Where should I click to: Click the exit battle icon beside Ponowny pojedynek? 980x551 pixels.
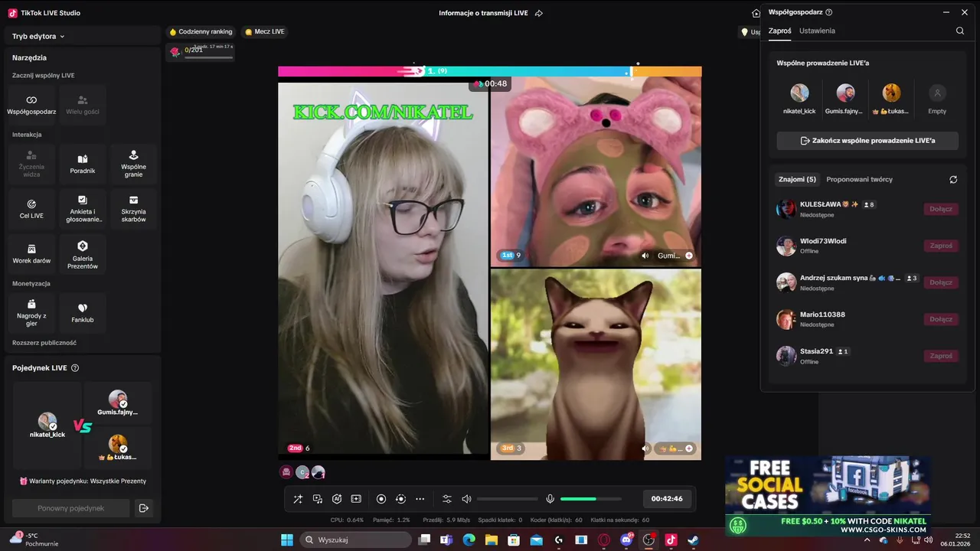click(143, 508)
